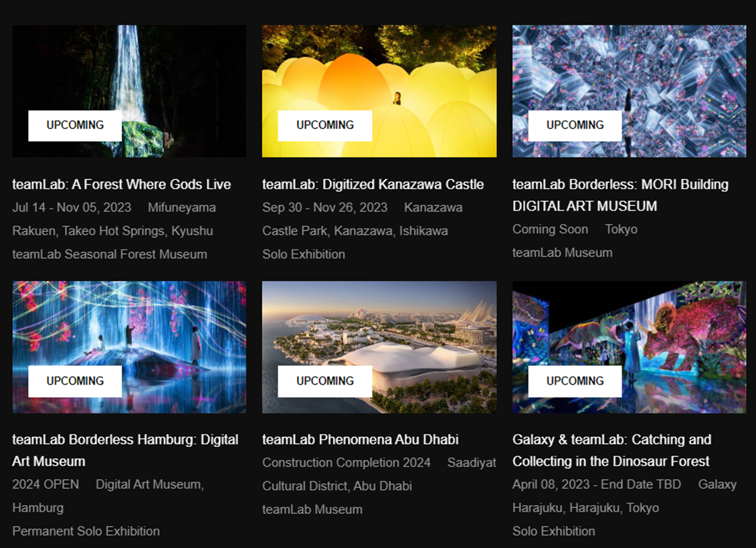Open the glowing yellow eggs exhibition image

[x=379, y=91]
